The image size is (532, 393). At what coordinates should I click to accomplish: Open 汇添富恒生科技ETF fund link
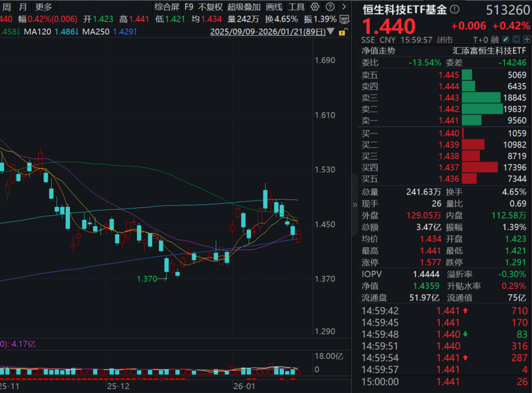[x=489, y=51]
